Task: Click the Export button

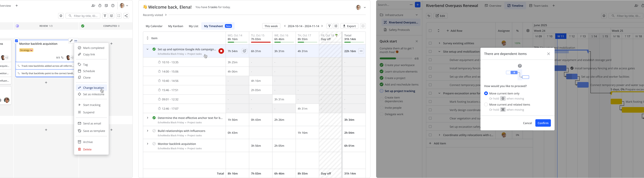Action: [349, 26]
